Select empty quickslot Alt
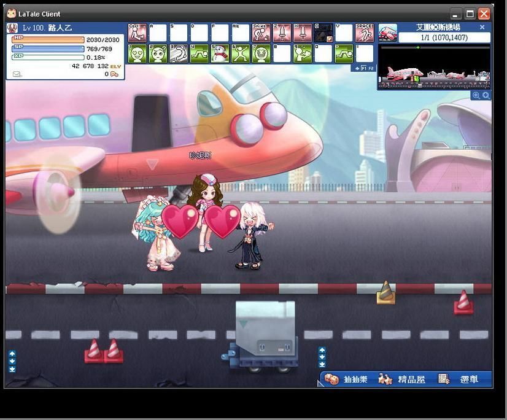The height and width of the screenshot is (420, 507). click(x=241, y=33)
